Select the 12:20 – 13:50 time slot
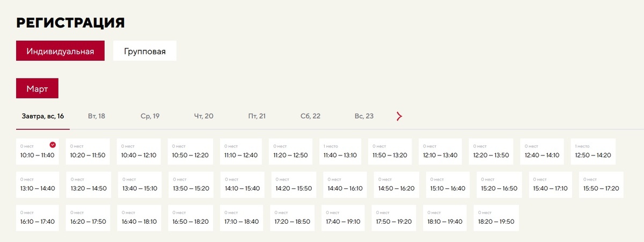Screen dimensions: 644x242 point(491,152)
